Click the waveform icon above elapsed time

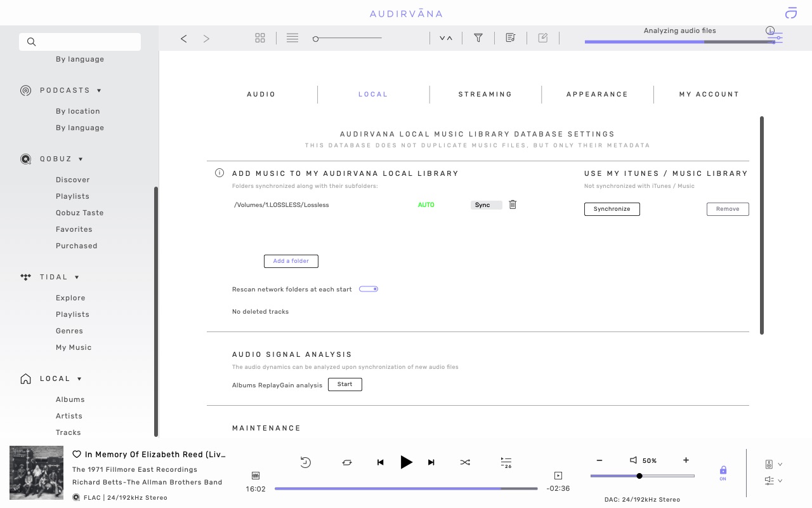point(256,476)
